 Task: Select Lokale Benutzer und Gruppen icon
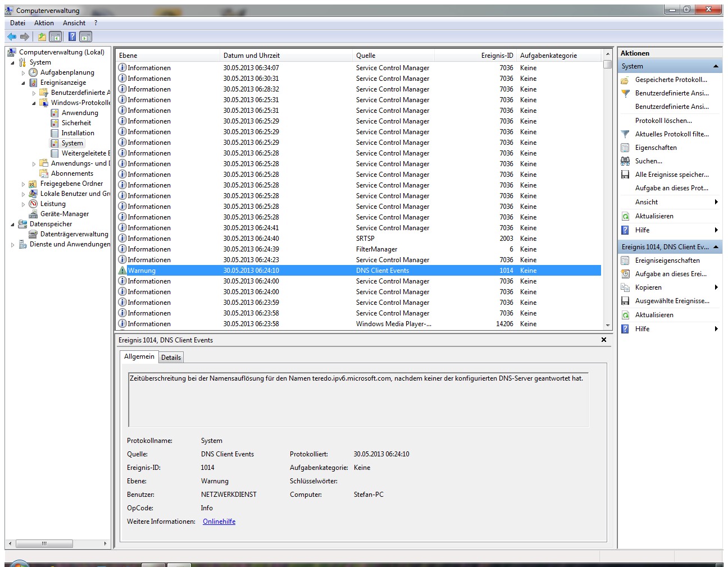pos(33,194)
